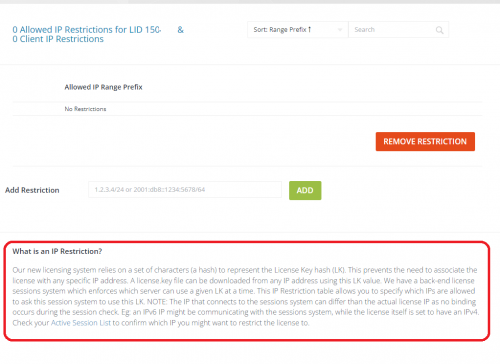Click the magnifying glass search icon
Screen dimensions: 500x364
[x=440, y=30]
